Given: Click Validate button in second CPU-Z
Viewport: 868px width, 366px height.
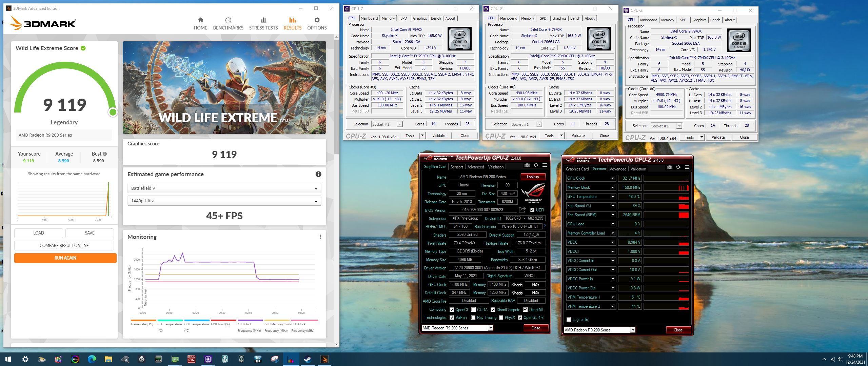Looking at the screenshot, I should [x=578, y=136].
